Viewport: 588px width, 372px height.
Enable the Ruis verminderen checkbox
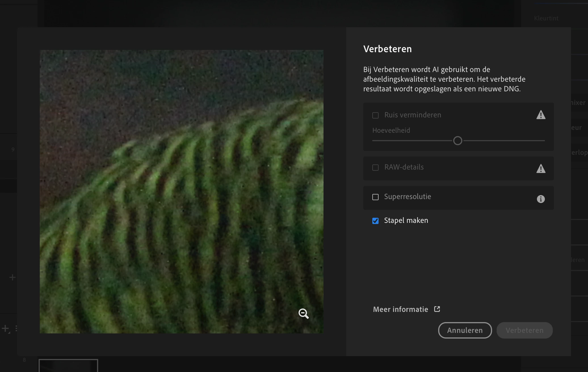coord(375,115)
